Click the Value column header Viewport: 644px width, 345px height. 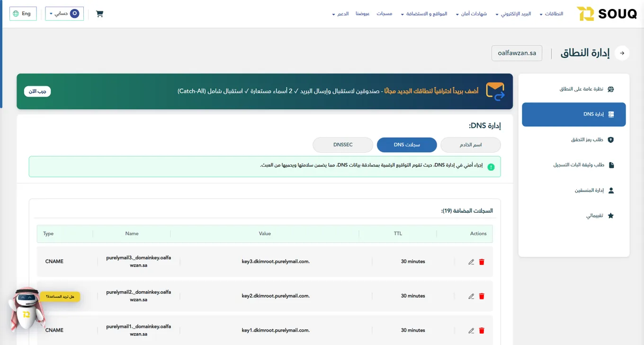pos(265,234)
